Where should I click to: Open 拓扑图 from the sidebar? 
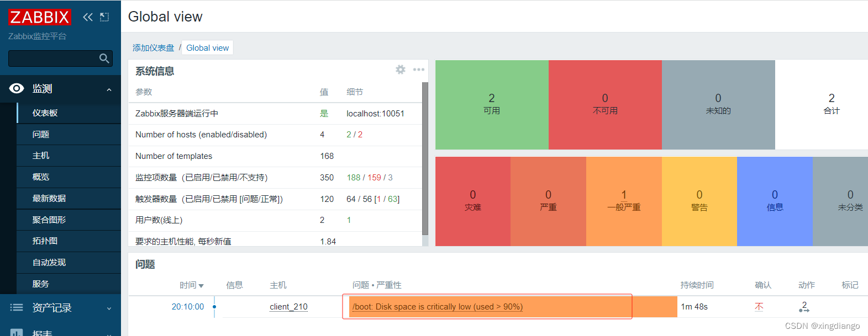click(45, 241)
